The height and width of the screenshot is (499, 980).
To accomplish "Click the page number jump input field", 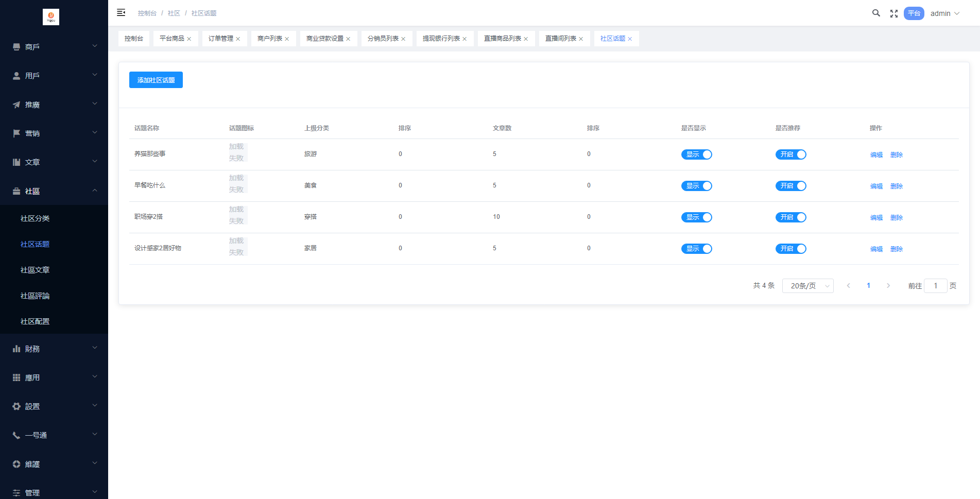I will [935, 286].
